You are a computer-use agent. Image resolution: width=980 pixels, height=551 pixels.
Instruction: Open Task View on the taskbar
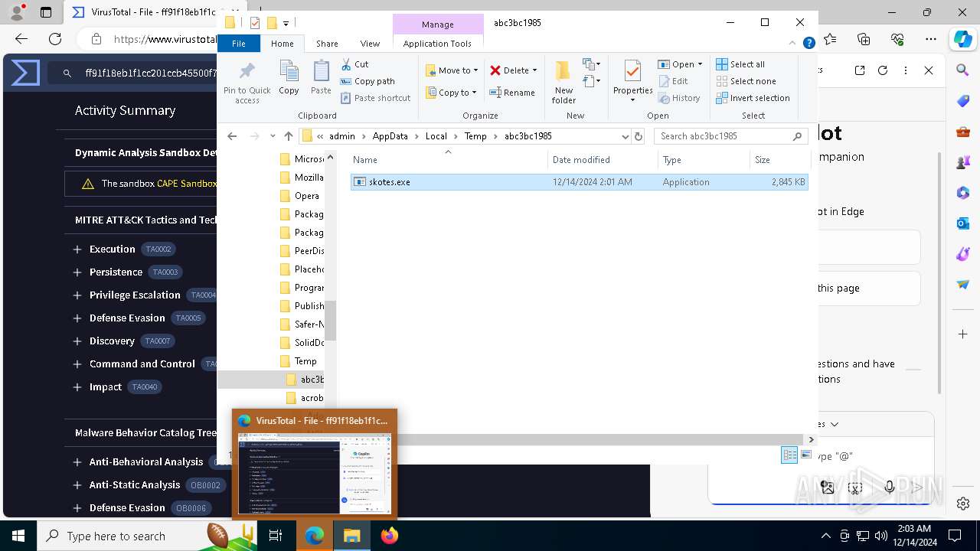(x=276, y=536)
